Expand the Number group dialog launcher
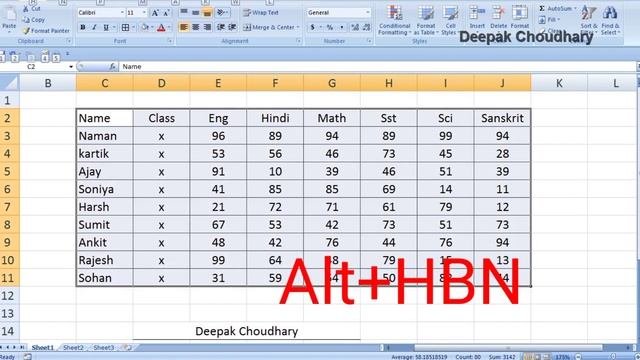The height and width of the screenshot is (360, 640). click(x=369, y=41)
